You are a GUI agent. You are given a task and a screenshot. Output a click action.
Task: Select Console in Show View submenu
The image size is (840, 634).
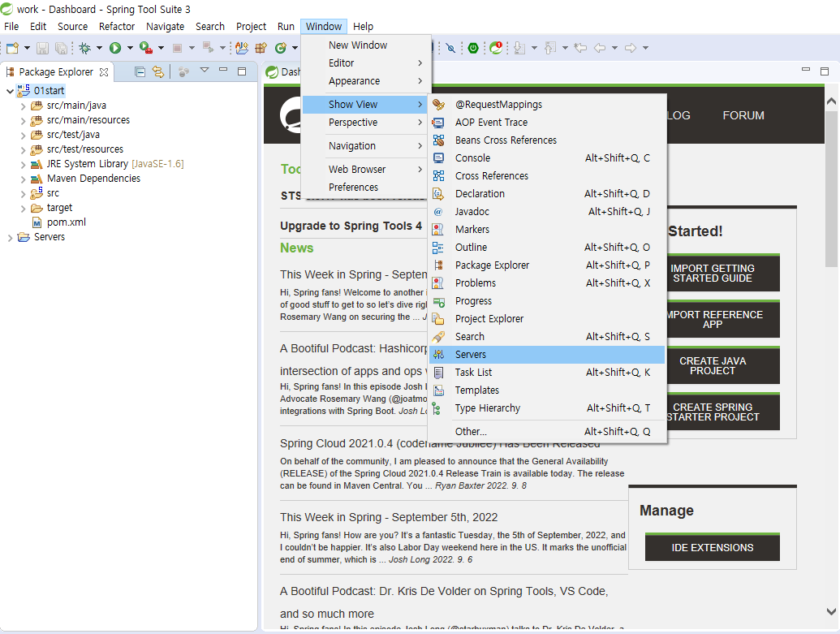coord(547,158)
